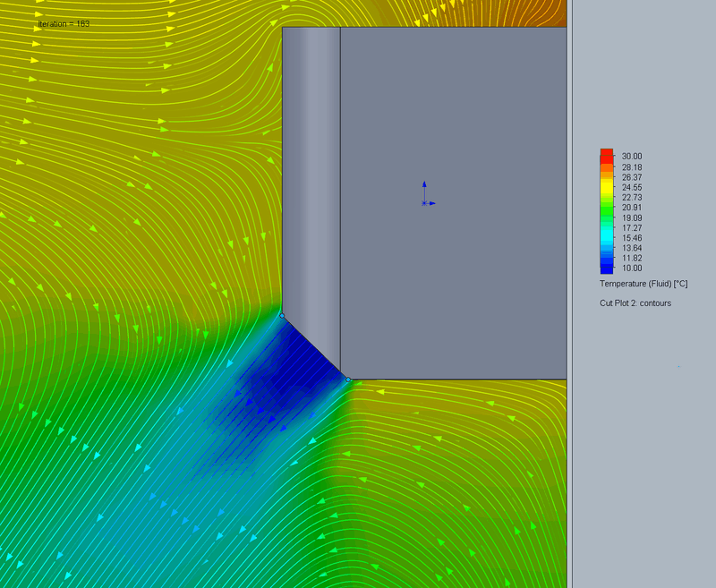The width and height of the screenshot is (716, 588).
Task: Click the 22.73 legend value
Action: 632,197
